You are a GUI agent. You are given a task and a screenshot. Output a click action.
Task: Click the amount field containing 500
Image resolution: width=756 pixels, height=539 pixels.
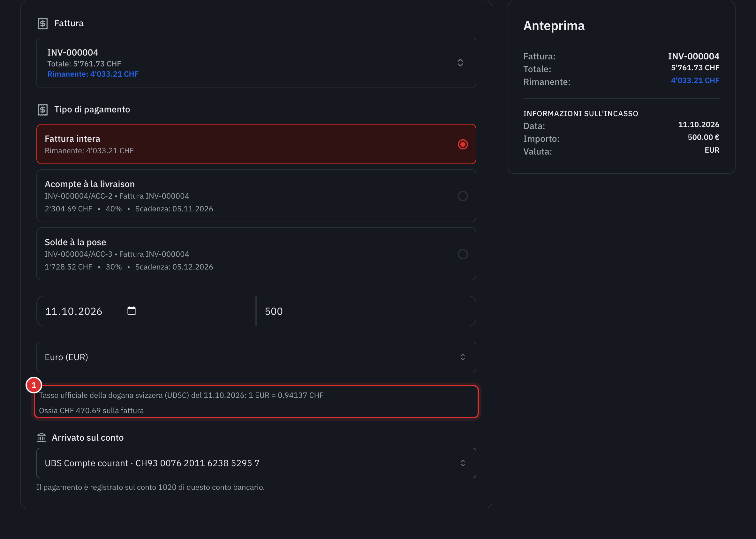point(367,311)
